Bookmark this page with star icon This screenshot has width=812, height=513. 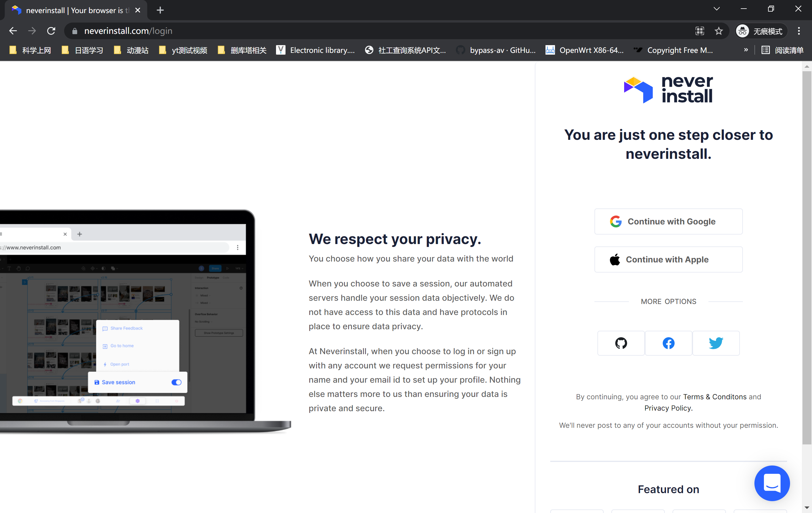pos(719,31)
